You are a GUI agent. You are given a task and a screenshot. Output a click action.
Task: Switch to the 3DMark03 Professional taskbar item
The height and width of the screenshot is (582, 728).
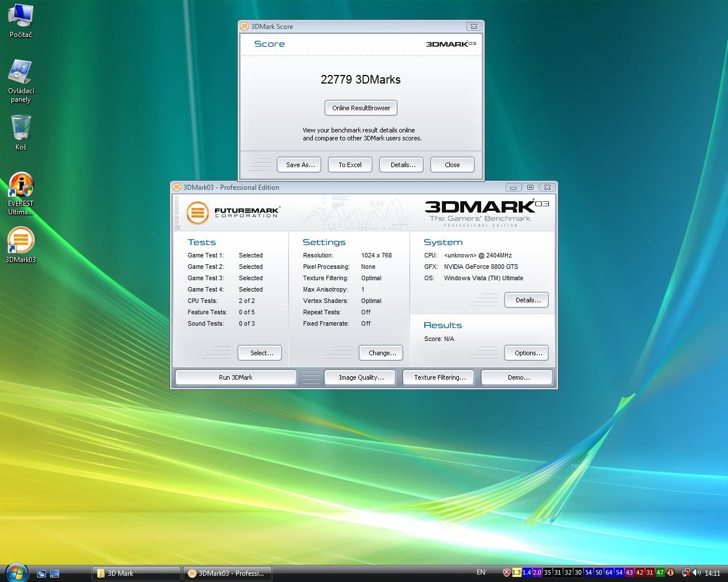click(227, 573)
